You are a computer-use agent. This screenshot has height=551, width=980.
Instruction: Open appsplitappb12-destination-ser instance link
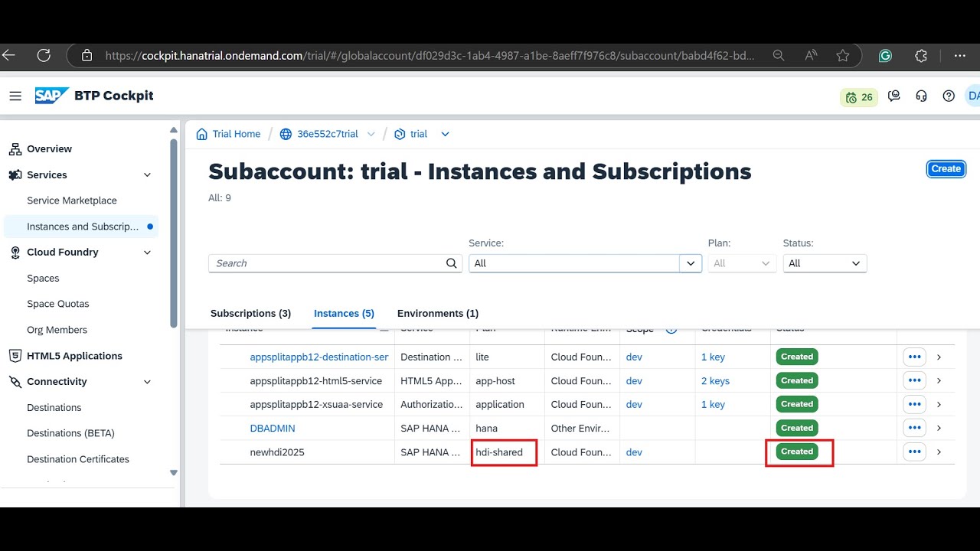tap(319, 357)
